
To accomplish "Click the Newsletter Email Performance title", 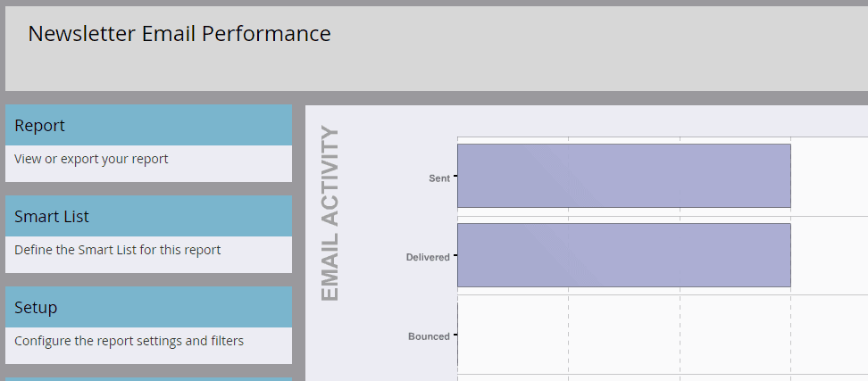I will click(x=179, y=34).
